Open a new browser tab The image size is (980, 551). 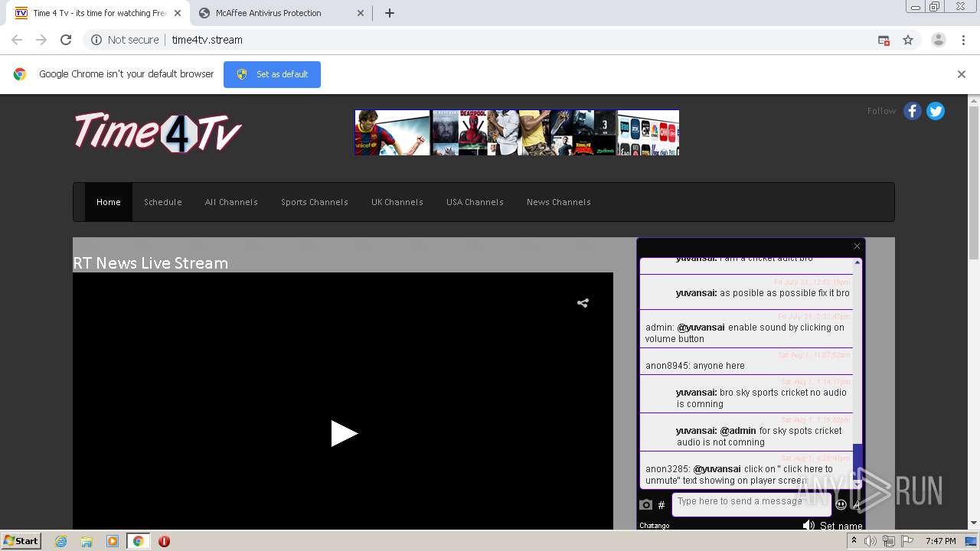pos(390,13)
